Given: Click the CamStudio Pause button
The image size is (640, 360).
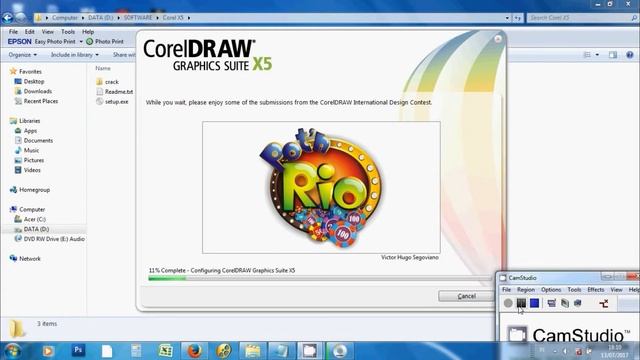Looking at the screenshot, I should [521, 303].
